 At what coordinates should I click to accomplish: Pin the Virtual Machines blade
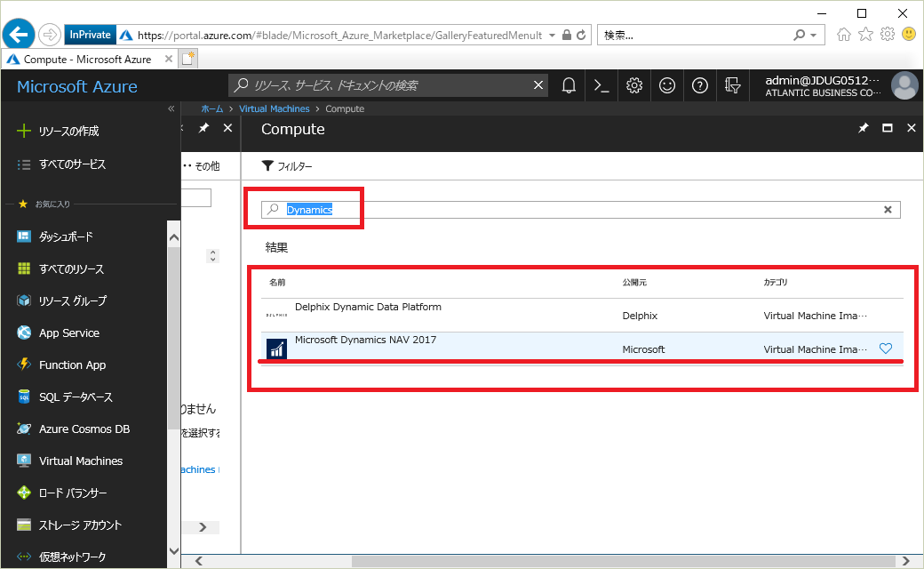203,128
